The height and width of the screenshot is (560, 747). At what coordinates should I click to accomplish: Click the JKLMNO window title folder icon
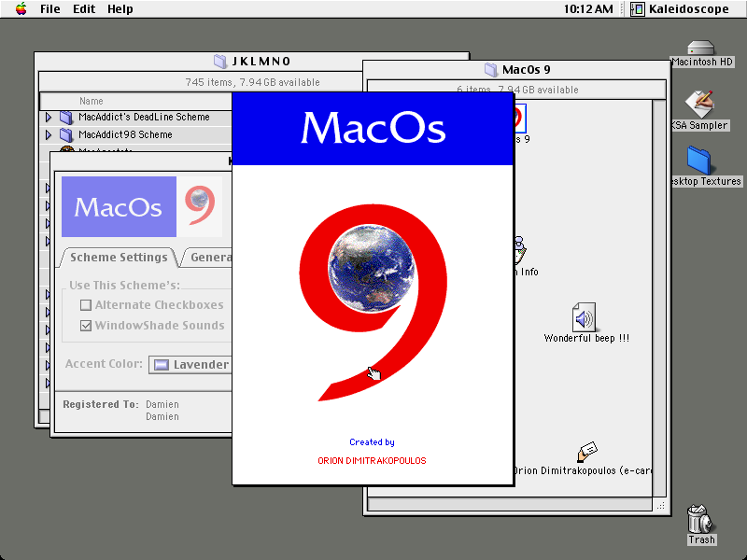click(219, 61)
